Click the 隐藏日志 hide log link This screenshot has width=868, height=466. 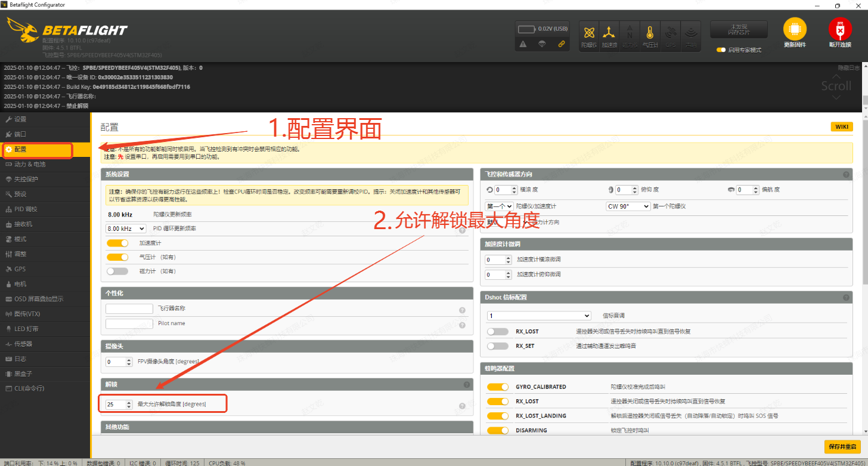850,67
